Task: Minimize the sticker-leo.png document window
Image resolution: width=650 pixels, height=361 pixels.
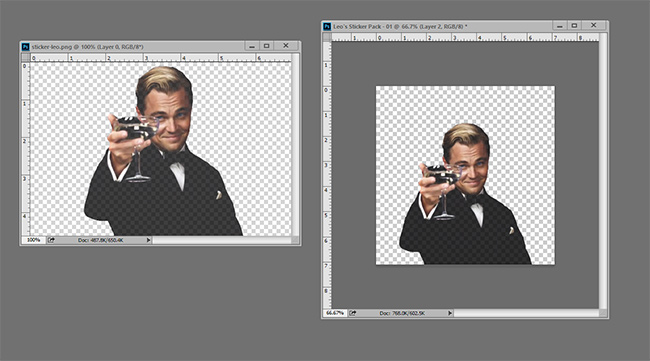Action: pyautogui.click(x=252, y=46)
